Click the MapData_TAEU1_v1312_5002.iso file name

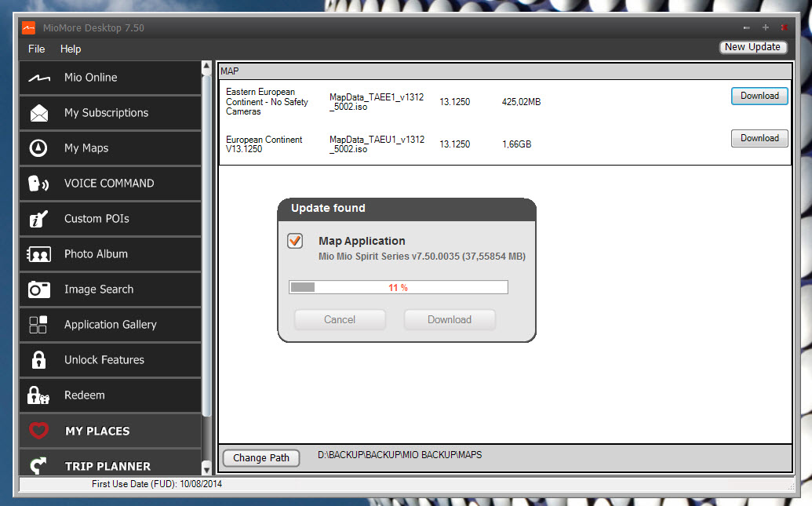tap(377, 144)
